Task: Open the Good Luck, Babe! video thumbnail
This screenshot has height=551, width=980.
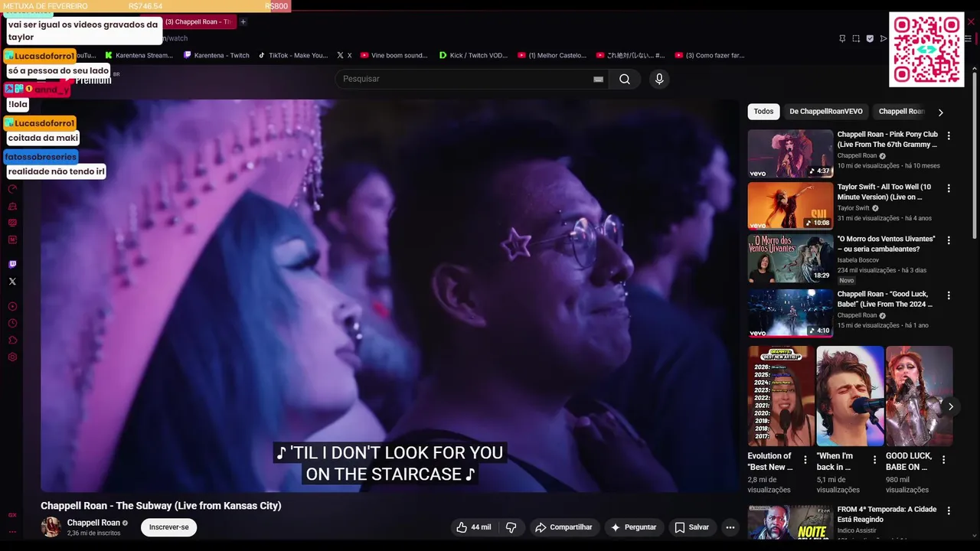Action: pyautogui.click(x=790, y=313)
